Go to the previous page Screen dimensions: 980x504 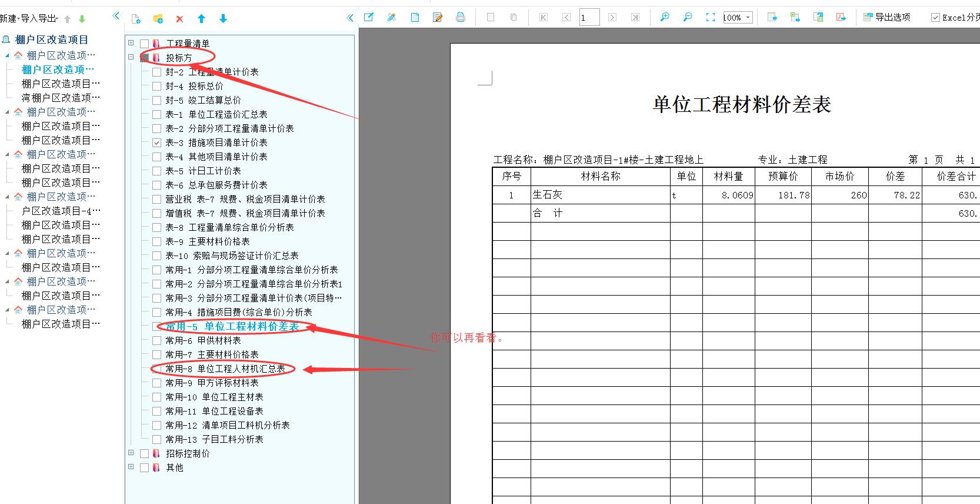click(566, 17)
